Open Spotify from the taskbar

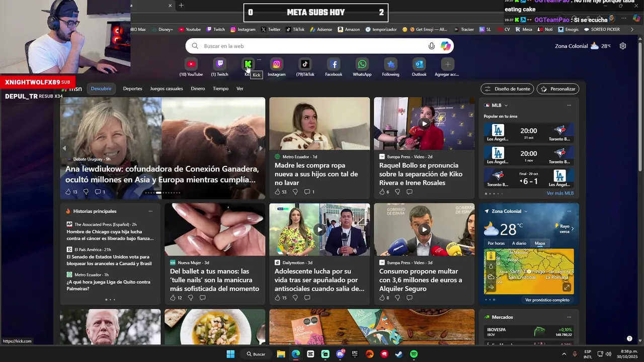[x=414, y=354]
